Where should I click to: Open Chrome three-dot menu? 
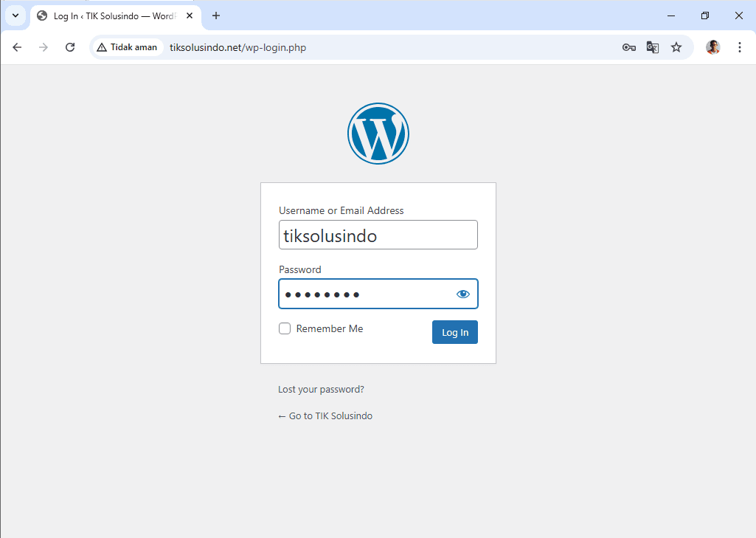click(739, 47)
